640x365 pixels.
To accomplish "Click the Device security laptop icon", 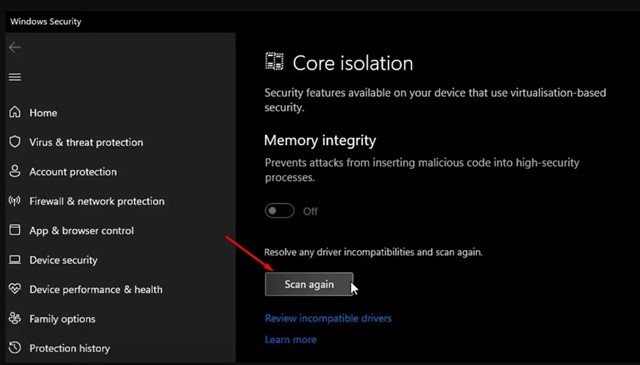I will coord(15,260).
